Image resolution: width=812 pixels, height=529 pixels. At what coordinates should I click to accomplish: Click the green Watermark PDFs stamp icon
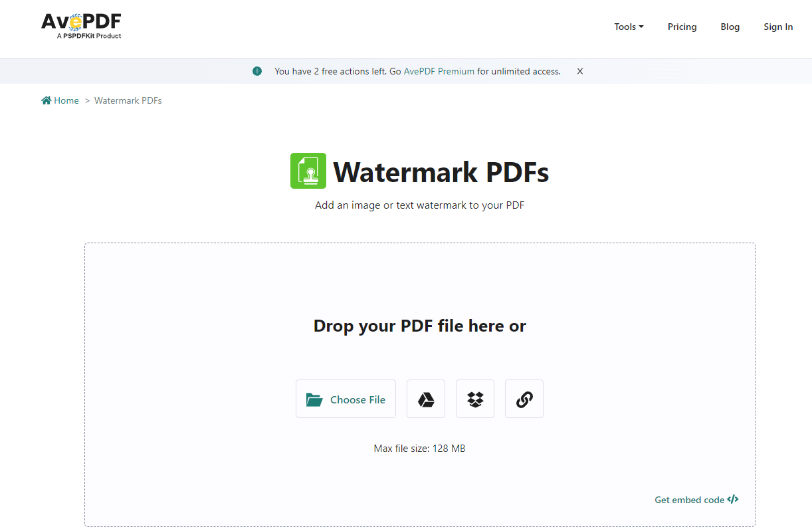tap(308, 171)
